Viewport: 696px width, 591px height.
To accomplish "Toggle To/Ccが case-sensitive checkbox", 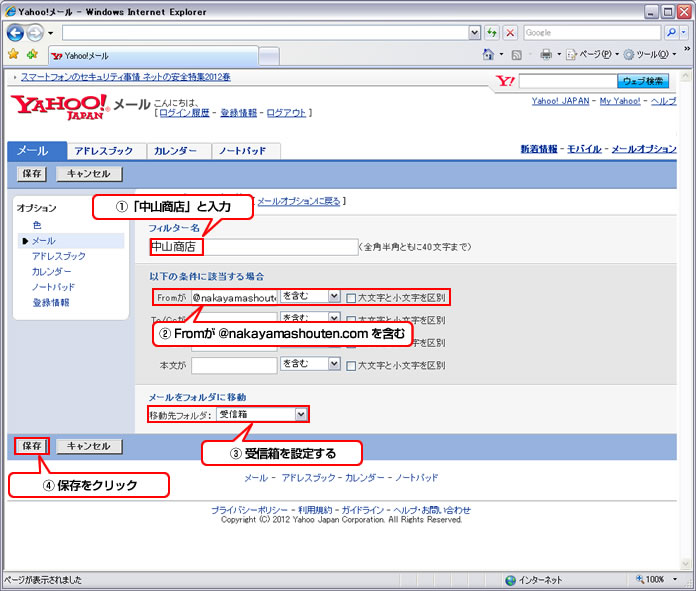I will tap(351, 320).
